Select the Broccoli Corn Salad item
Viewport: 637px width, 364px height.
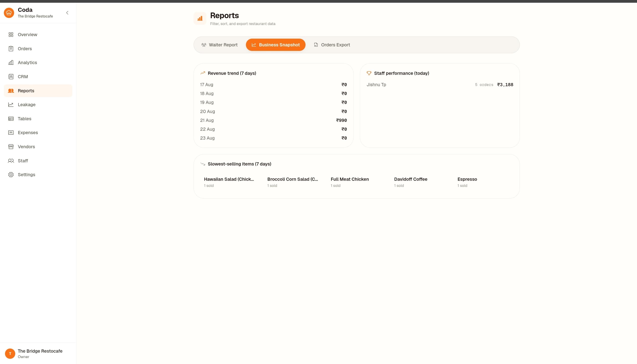[293, 182]
